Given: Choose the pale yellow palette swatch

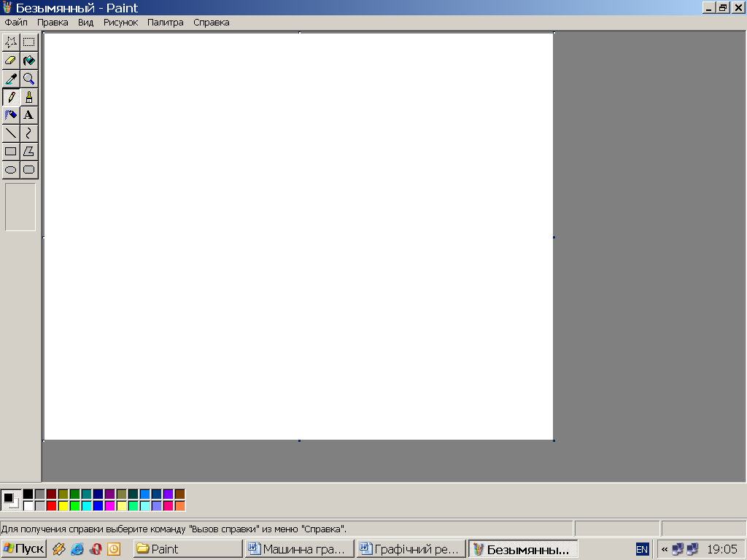Looking at the screenshot, I should [122, 506].
